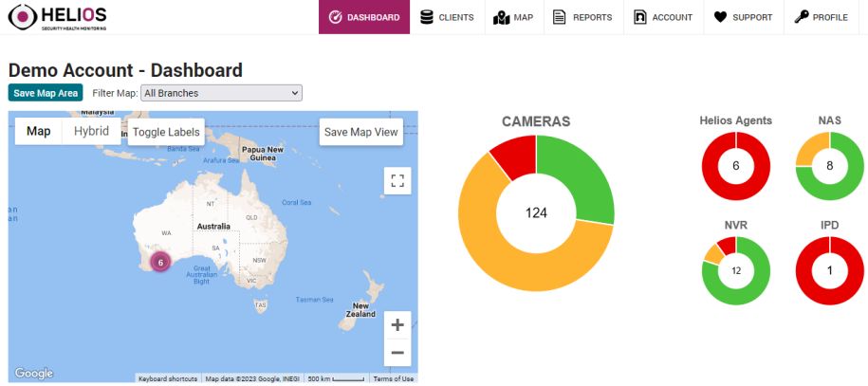Click the 500 km map scale control

click(336, 378)
